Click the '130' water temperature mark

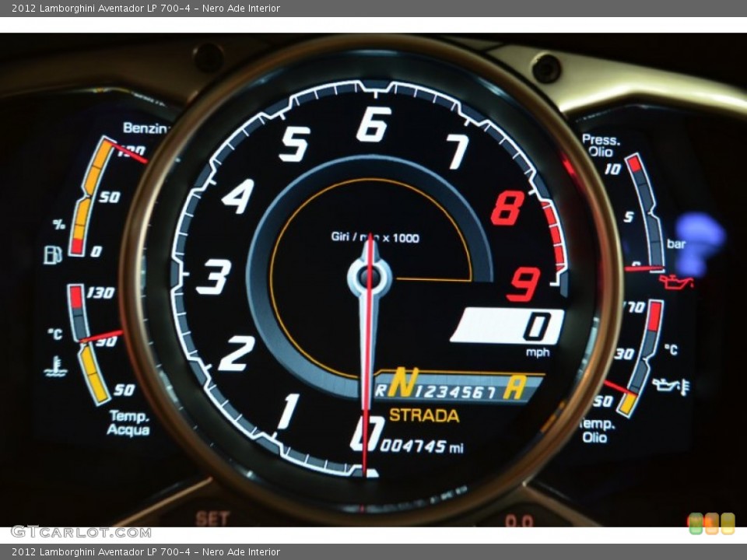click(x=101, y=292)
